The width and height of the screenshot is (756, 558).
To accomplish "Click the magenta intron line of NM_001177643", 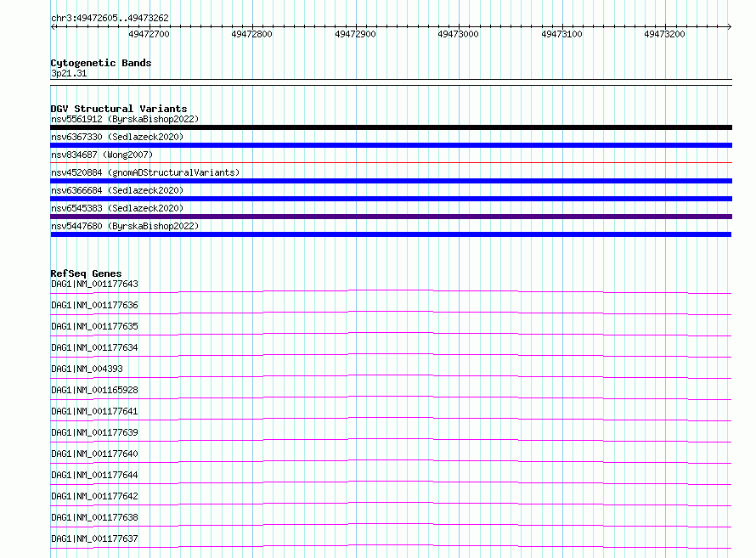I will click(391, 290).
